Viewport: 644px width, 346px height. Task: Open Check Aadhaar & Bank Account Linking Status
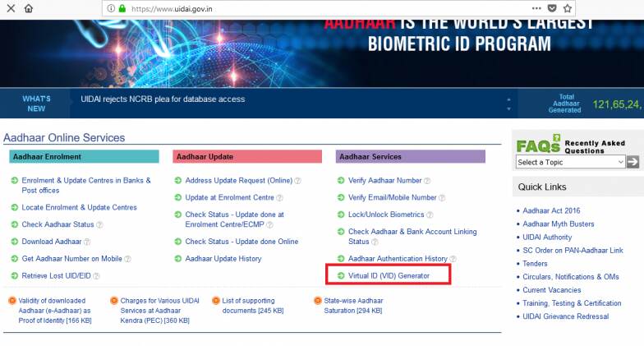412,237
